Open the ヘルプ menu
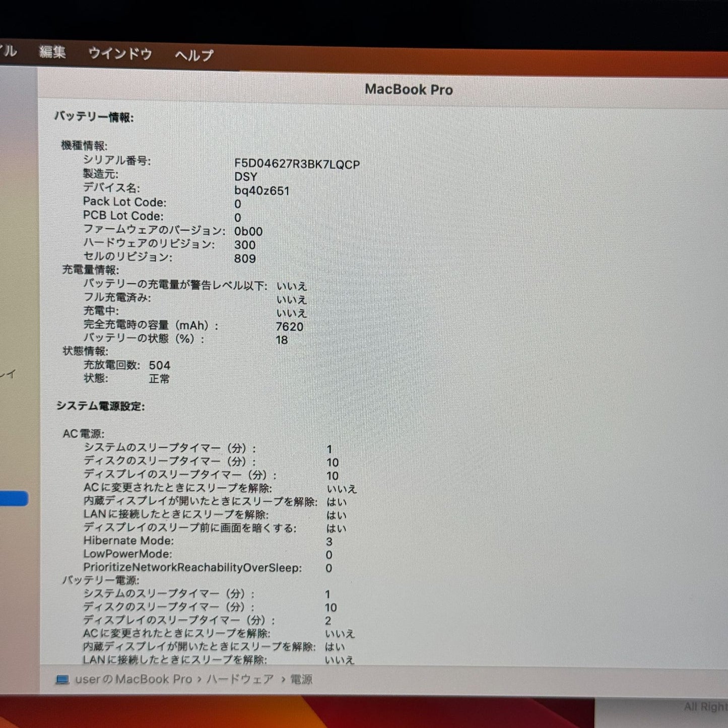 194,55
